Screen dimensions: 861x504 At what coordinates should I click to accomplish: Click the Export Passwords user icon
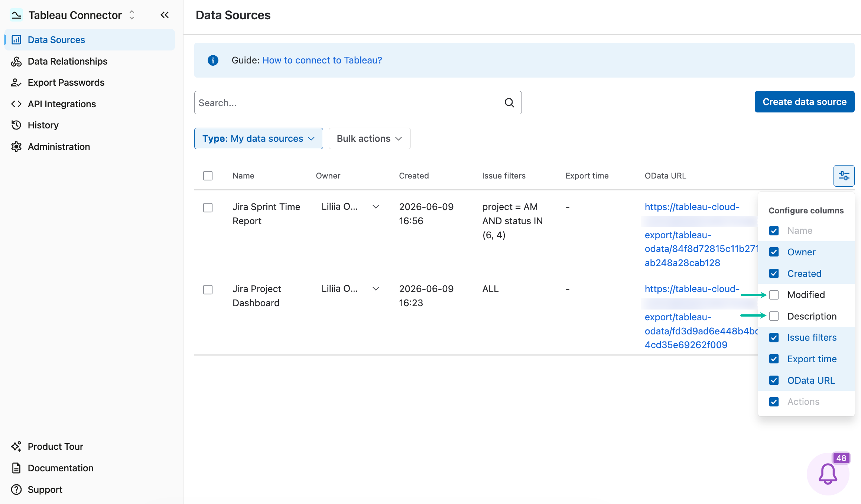coord(16,82)
